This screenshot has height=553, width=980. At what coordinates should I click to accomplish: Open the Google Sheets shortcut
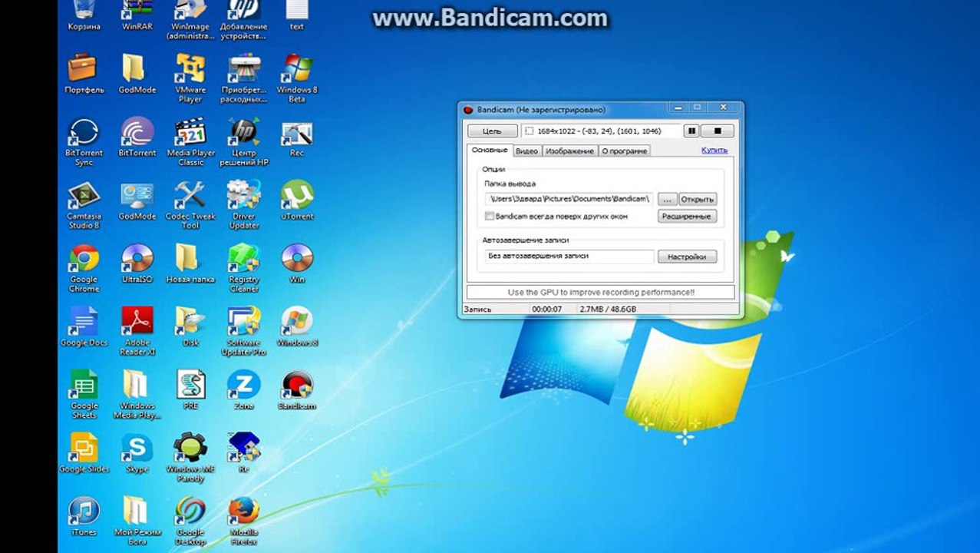coord(84,395)
